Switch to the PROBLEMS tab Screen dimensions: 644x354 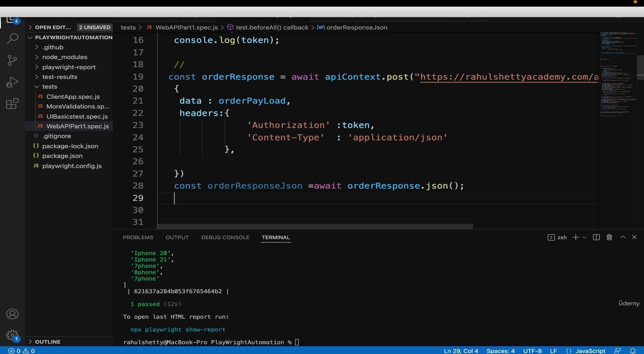click(x=138, y=237)
